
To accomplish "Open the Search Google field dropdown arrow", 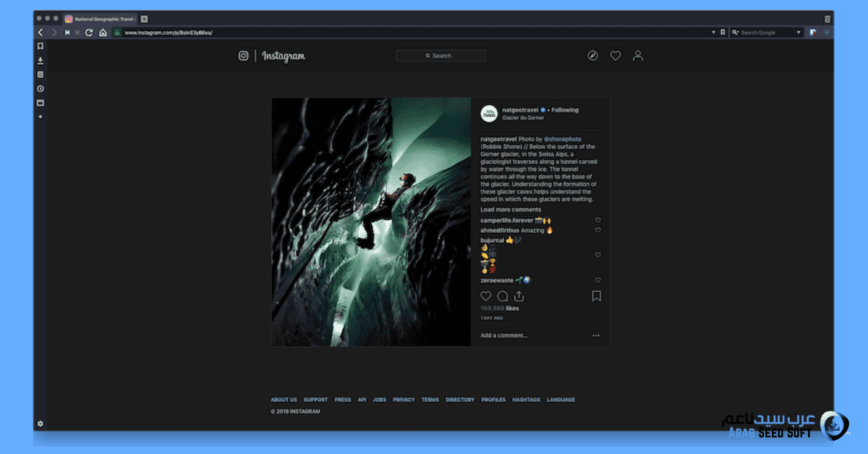I will pyautogui.click(x=799, y=33).
